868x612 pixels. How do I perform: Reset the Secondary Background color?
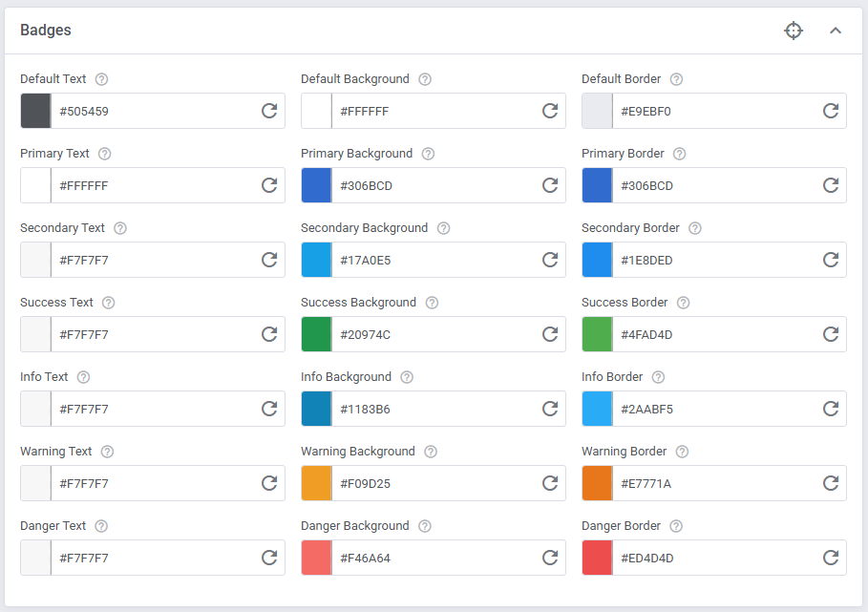550,260
